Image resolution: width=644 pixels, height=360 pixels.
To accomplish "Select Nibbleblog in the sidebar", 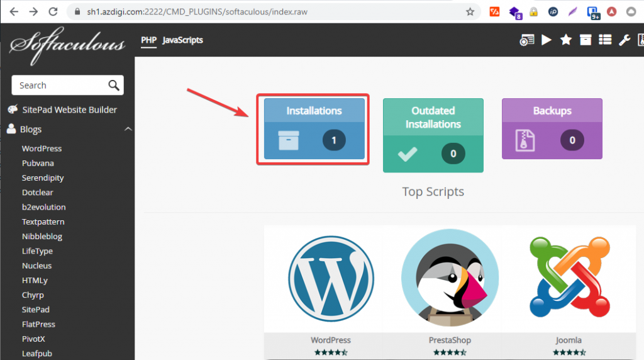I will [42, 236].
